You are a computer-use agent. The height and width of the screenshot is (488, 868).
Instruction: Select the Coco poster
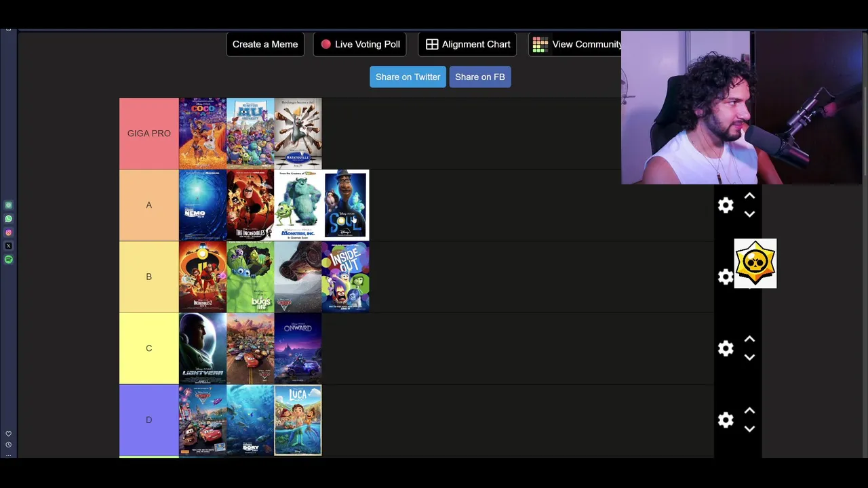(203, 134)
